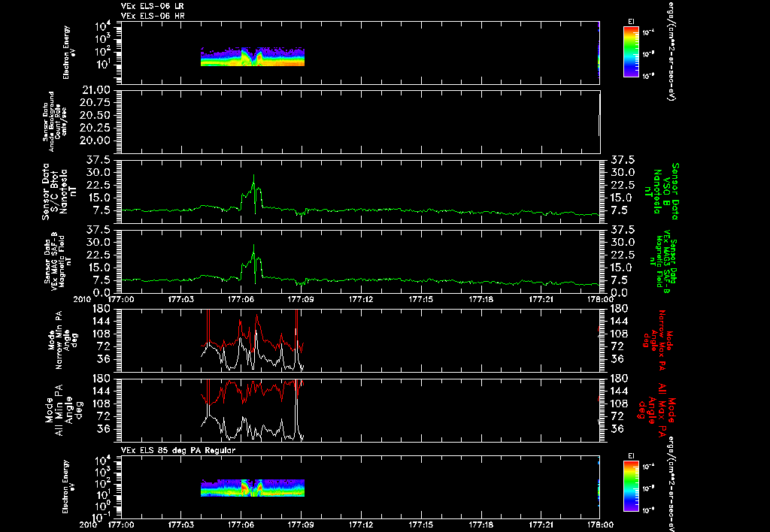Click 177:09 on the bottom time axis
The image size is (770, 532).
[301, 524]
